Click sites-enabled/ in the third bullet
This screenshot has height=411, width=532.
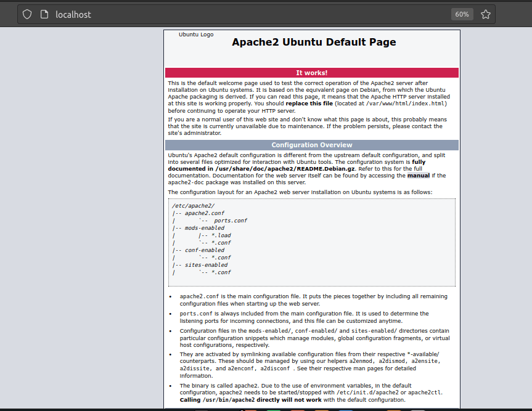coord(374,331)
